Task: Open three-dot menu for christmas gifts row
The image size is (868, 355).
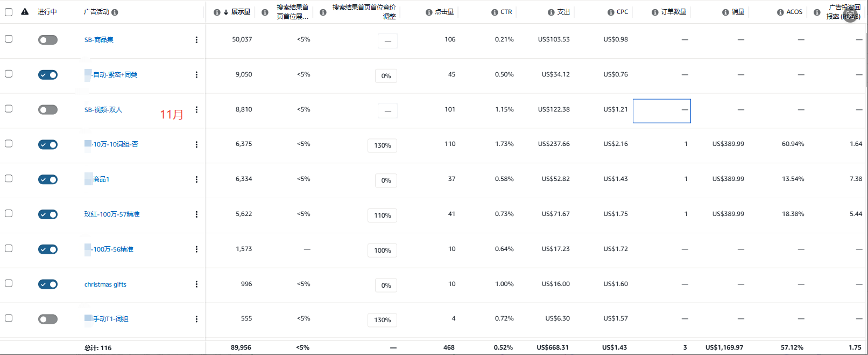Action: coord(196,284)
